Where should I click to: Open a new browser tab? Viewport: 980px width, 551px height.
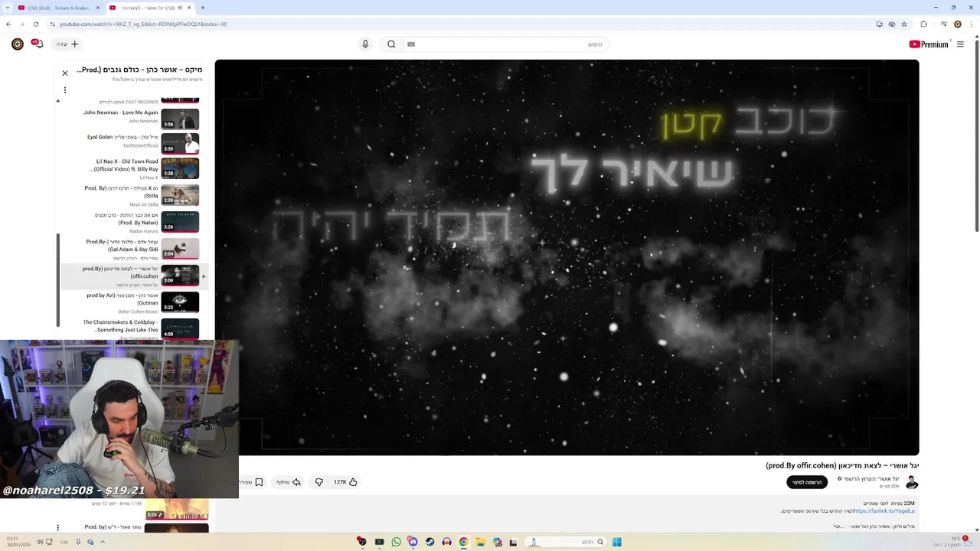[203, 8]
